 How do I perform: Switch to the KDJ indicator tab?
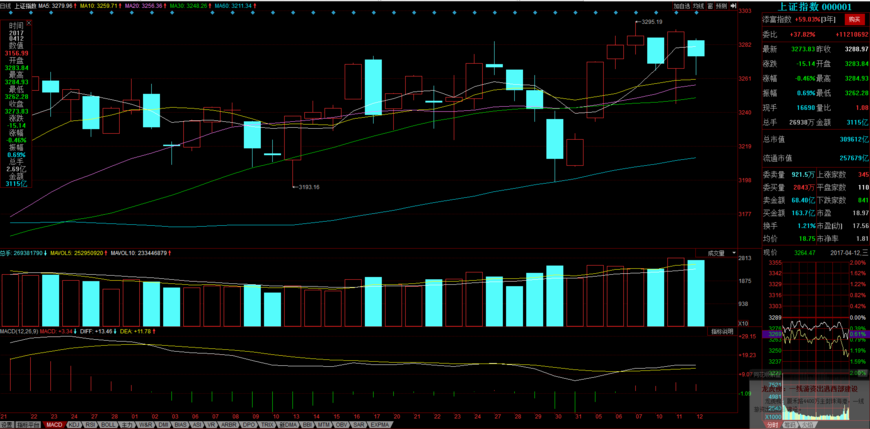click(74, 425)
